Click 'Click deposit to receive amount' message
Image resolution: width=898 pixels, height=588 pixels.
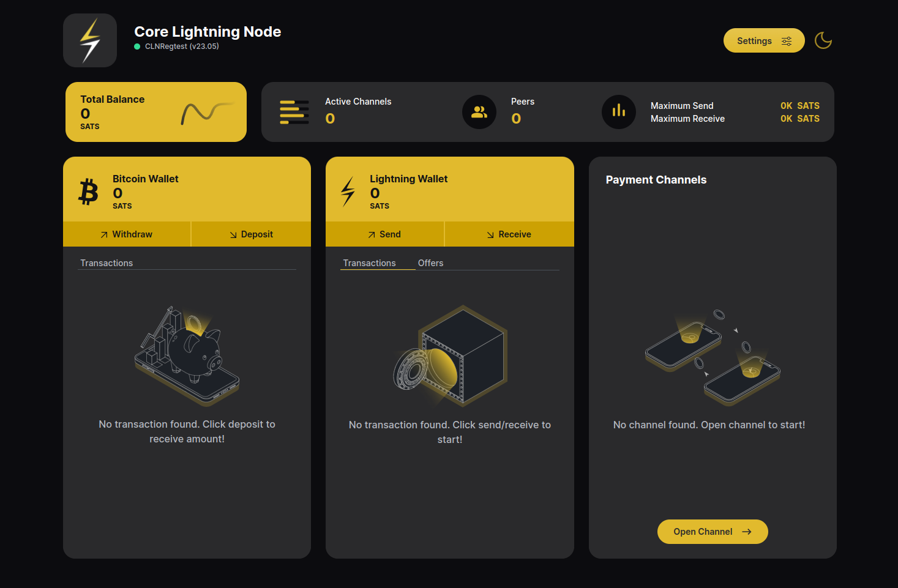coord(187,431)
